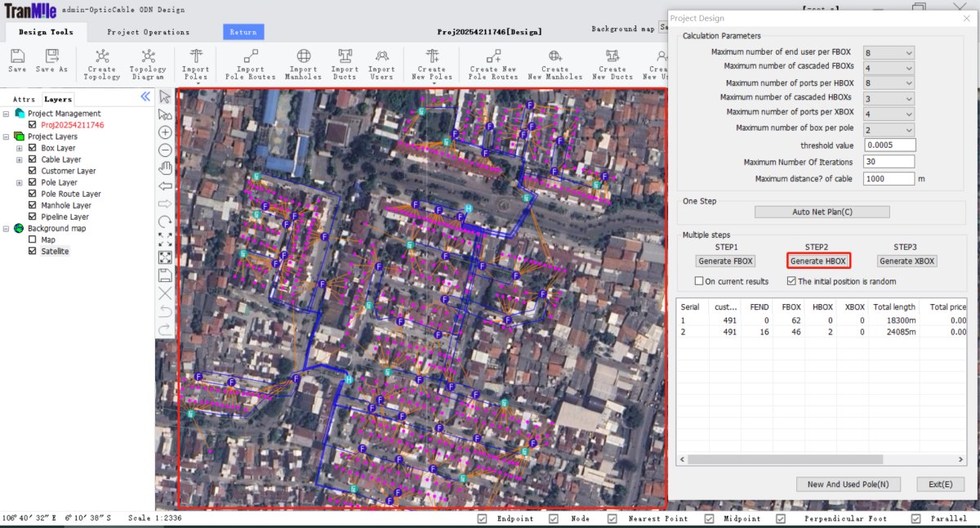
Task: Click Create New Pole Routes icon
Action: click(x=493, y=56)
